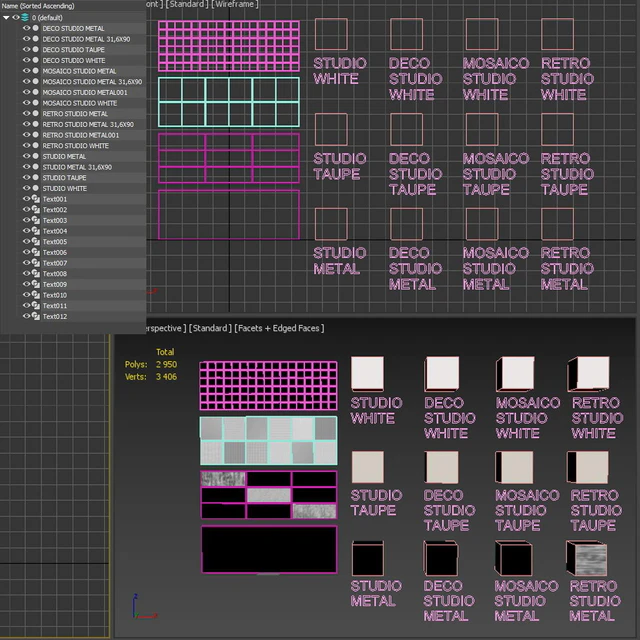Hide MOSAICO STUDIO METAL 31,6X90 via eye icon
The height and width of the screenshot is (640, 640).
coord(27,81)
